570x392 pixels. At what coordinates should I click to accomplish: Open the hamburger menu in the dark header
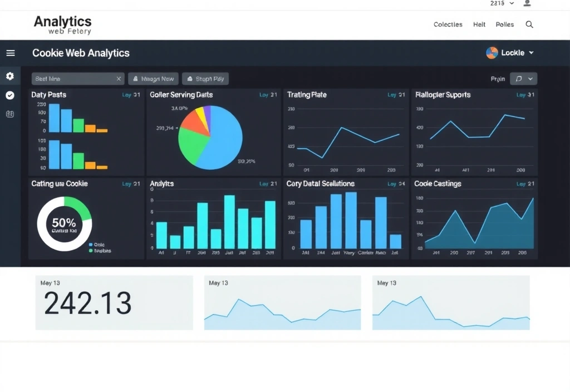coord(10,53)
